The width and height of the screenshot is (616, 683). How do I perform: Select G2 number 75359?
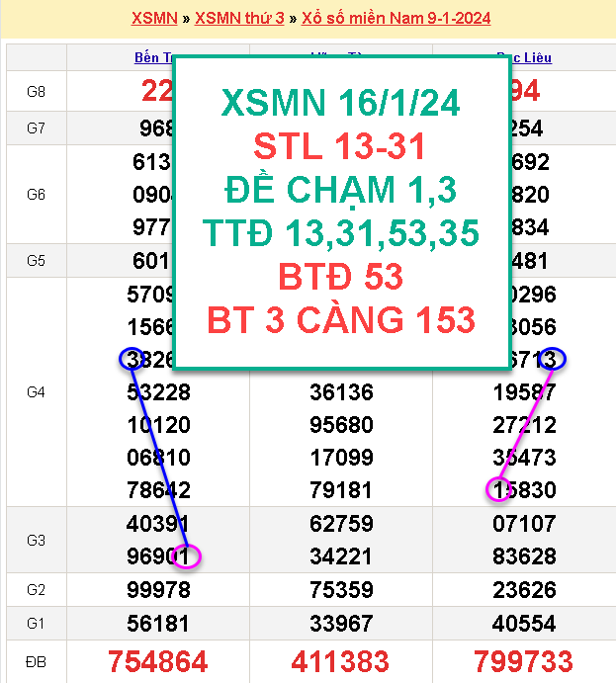tap(341, 590)
